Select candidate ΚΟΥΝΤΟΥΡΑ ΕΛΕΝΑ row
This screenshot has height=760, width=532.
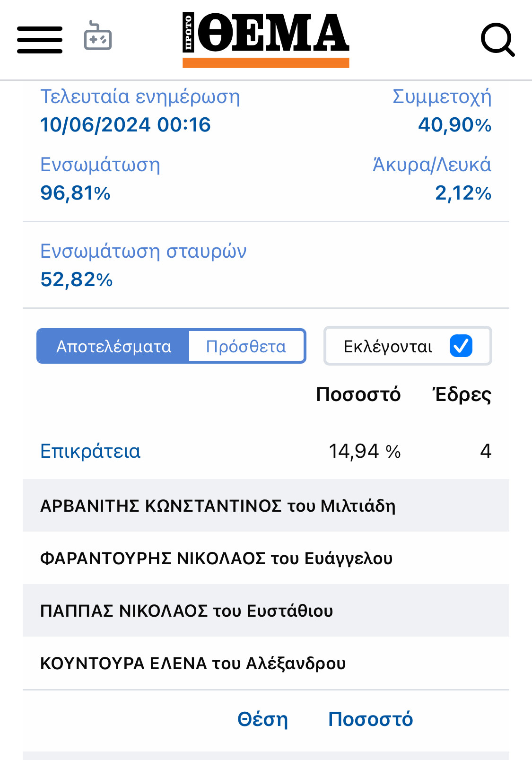pos(266,663)
